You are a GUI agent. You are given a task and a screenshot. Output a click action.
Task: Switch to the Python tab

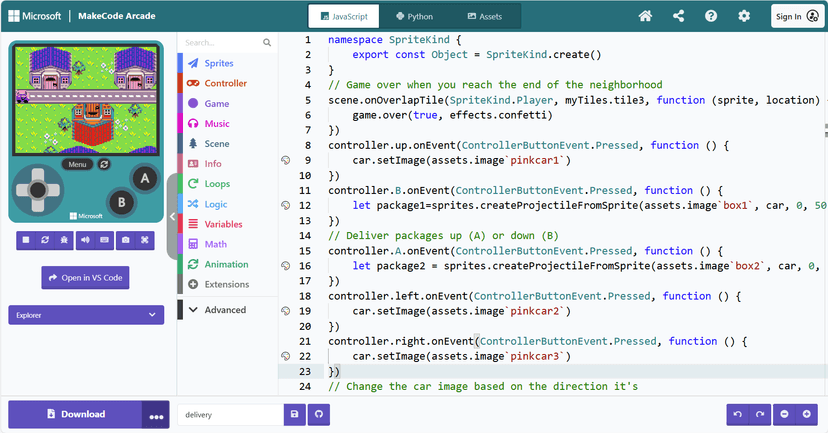[x=415, y=16]
